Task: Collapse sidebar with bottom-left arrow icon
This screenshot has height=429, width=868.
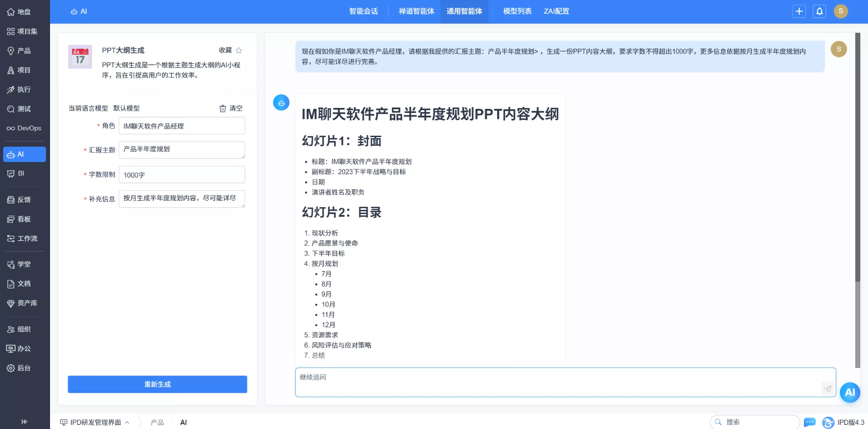Action: pos(25,422)
